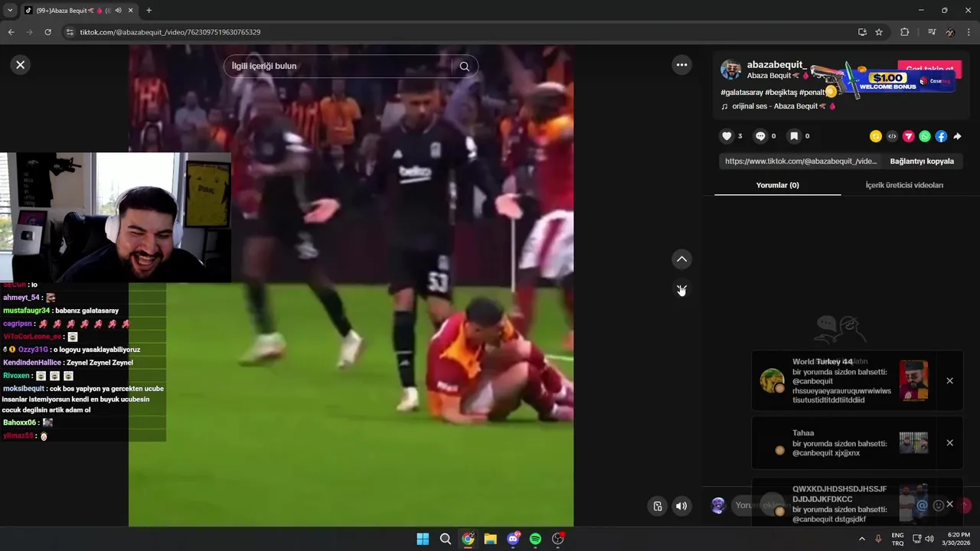Open File Explorer from the taskbar
The image size is (980, 551).
pos(490,539)
